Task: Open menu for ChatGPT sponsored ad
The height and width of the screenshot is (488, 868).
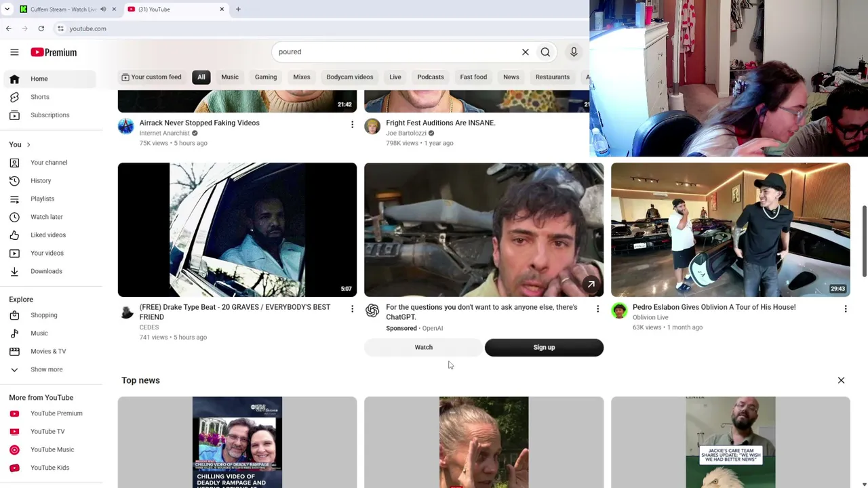Action: [x=597, y=309]
